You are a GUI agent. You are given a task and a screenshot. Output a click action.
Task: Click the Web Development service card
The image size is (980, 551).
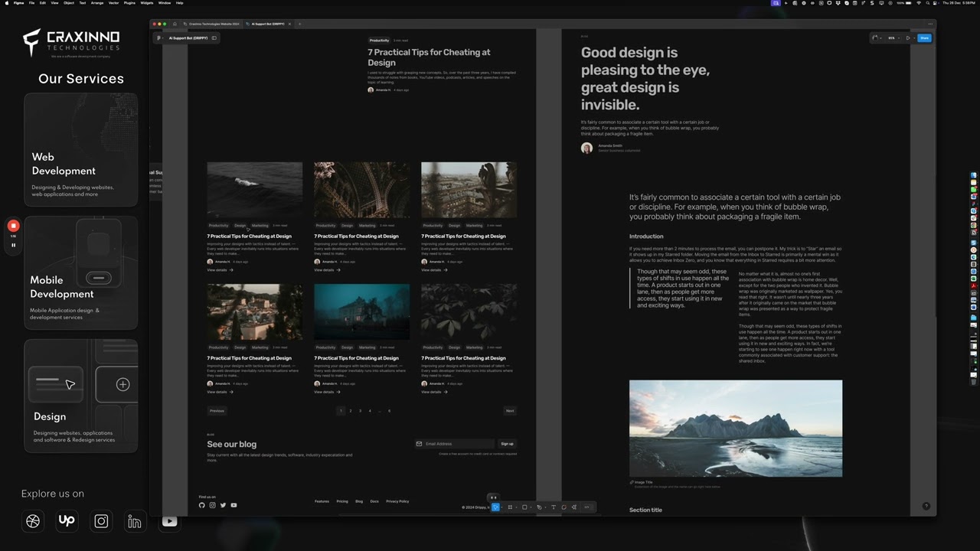81,150
